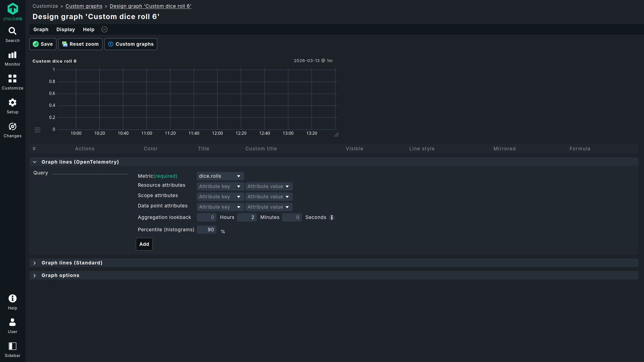Open the Customize grid icon
The height and width of the screenshot is (362, 644).
click(12, 79)
